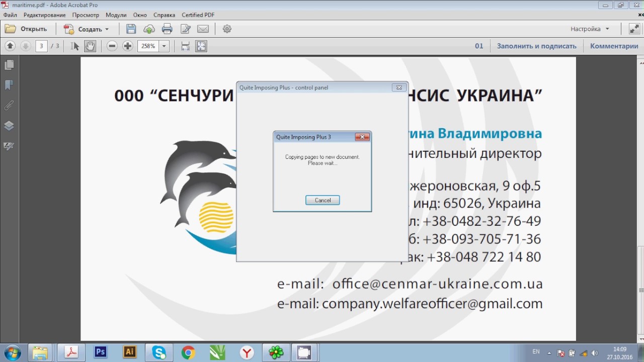Click the page number input field
Screen dimensions: 644x362
[41, 46]
